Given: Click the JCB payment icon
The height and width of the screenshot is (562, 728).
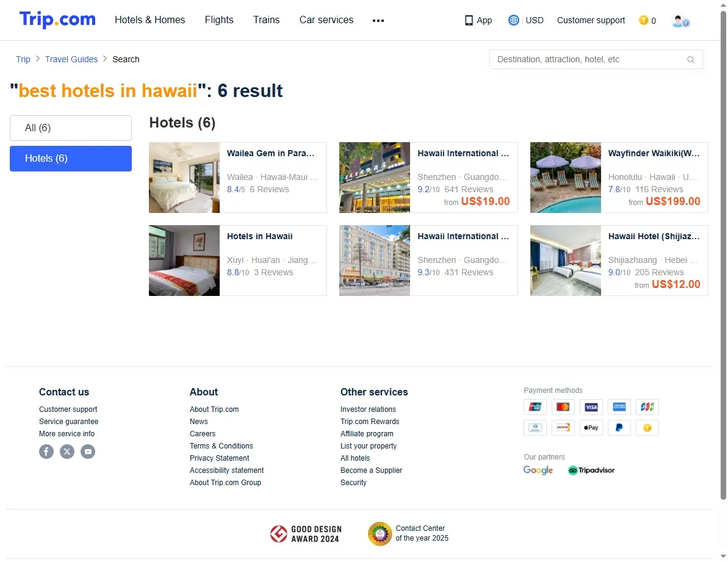Looking at the screenshot, I should pos(647,407).
